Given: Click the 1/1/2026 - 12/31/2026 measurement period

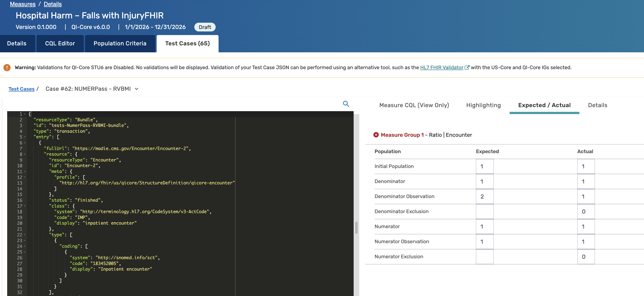Looking at the screenshot, I should click(x=155, y=27).
